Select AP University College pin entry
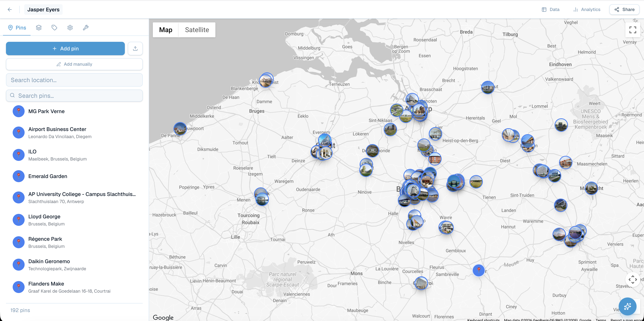 (74, 197)
